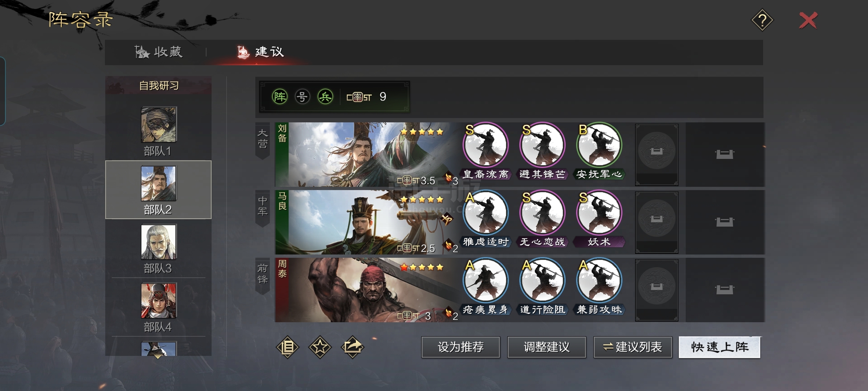View skill 安抚军心
Viewport: 868px width, 391px height.
[599, 151]
